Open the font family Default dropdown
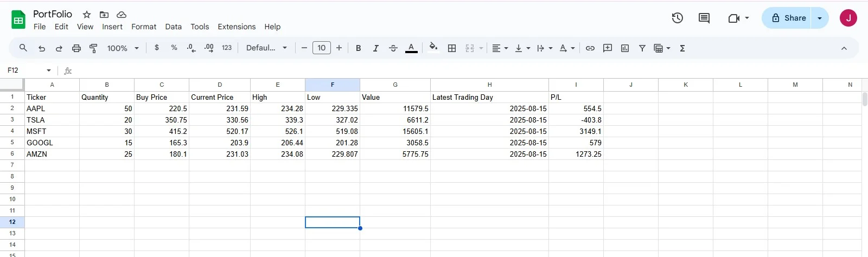 point(266,48)
